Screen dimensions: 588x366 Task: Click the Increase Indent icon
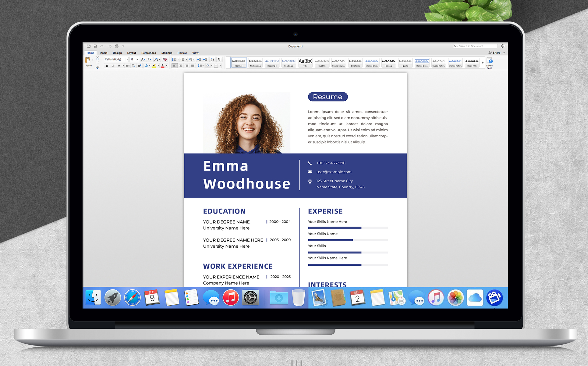tap(205, 59)
